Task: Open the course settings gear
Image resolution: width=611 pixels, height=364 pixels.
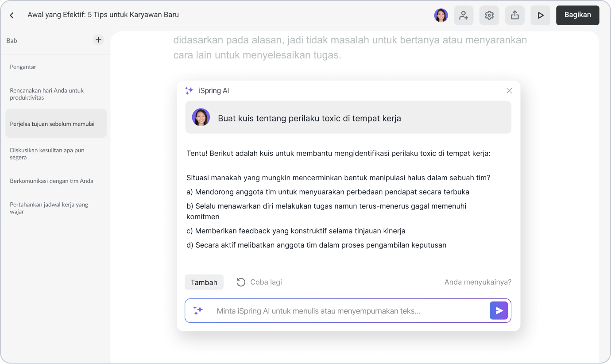Action: point(489,15)
